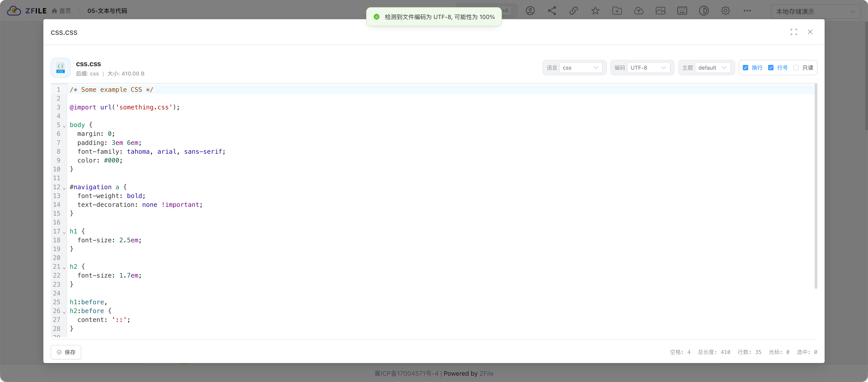Click line number 20 in gutter
The image size is (868, 382).
[x=57, y=258]
